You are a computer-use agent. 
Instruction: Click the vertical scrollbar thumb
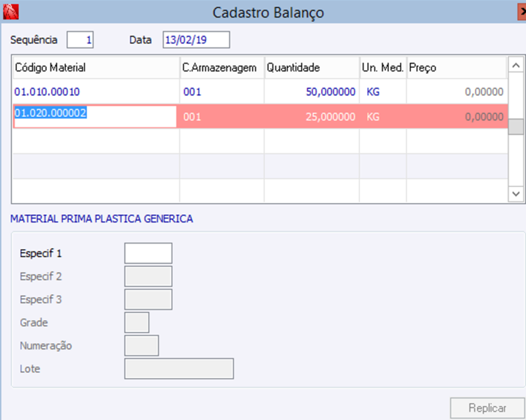(516, 127)
